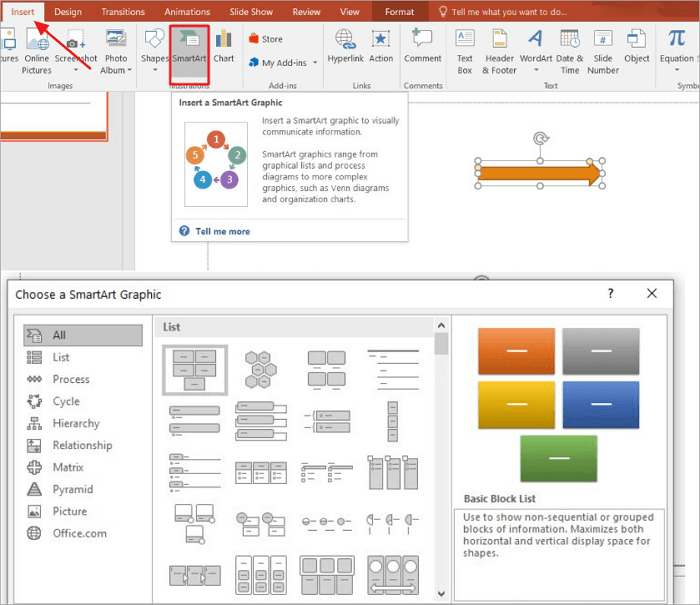Switch to the Design tab
This screenshot has width=700, height=605.
[68, 12]
